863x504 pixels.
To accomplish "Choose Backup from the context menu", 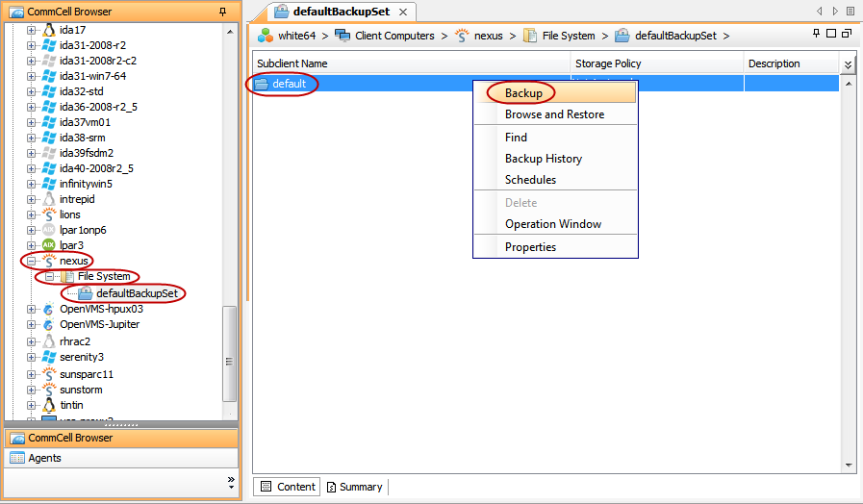I will [x=523, y=93].
